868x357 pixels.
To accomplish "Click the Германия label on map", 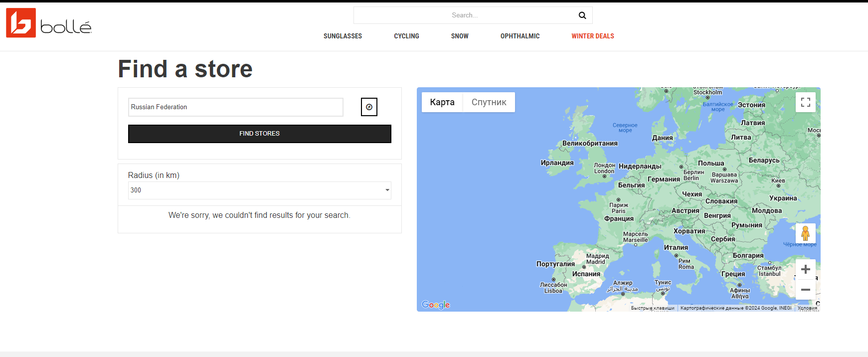I will click(x=664, y=179).
